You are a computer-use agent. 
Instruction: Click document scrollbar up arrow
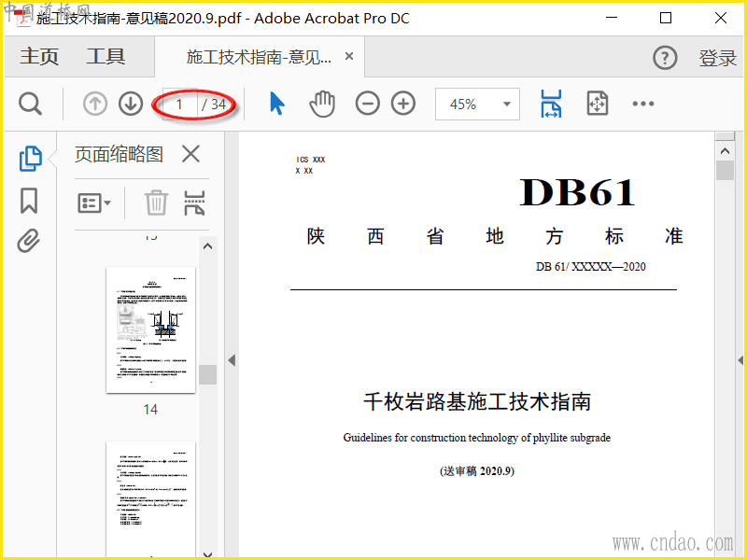coord(726,151)
